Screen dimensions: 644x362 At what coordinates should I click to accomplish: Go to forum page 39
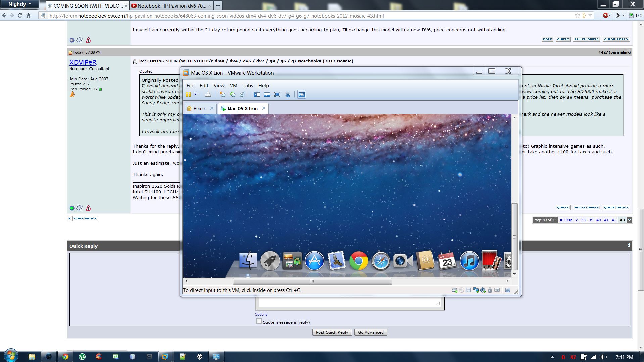tap(591, 220)
